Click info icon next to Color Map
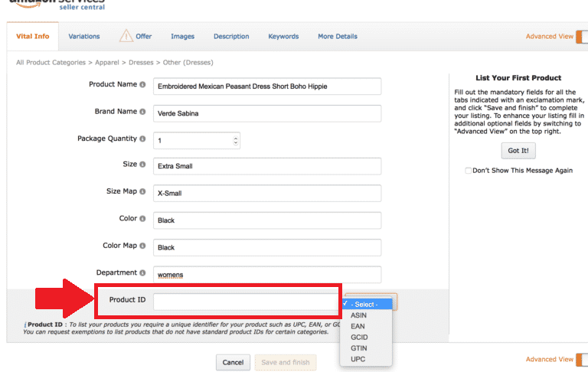 [142, 246]
